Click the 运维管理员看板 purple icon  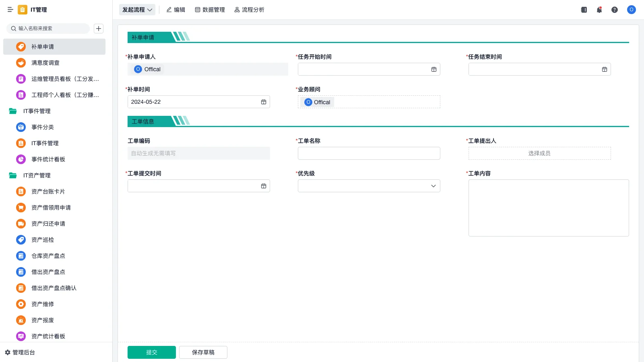[x=21, y=79]
